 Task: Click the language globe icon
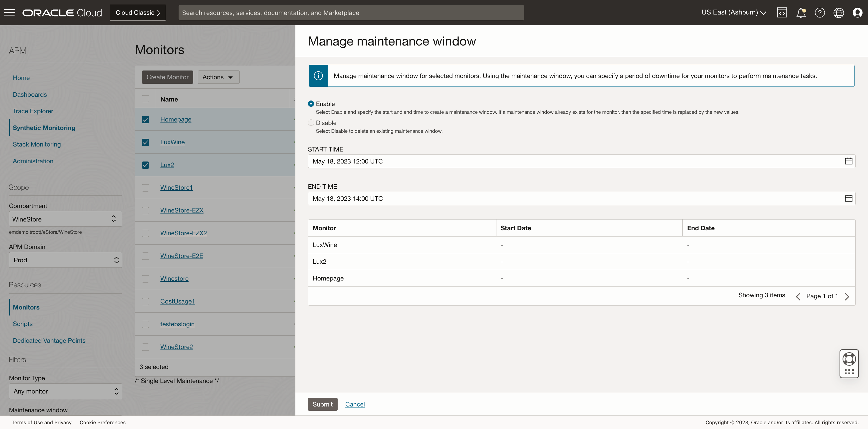coord(839,12)
